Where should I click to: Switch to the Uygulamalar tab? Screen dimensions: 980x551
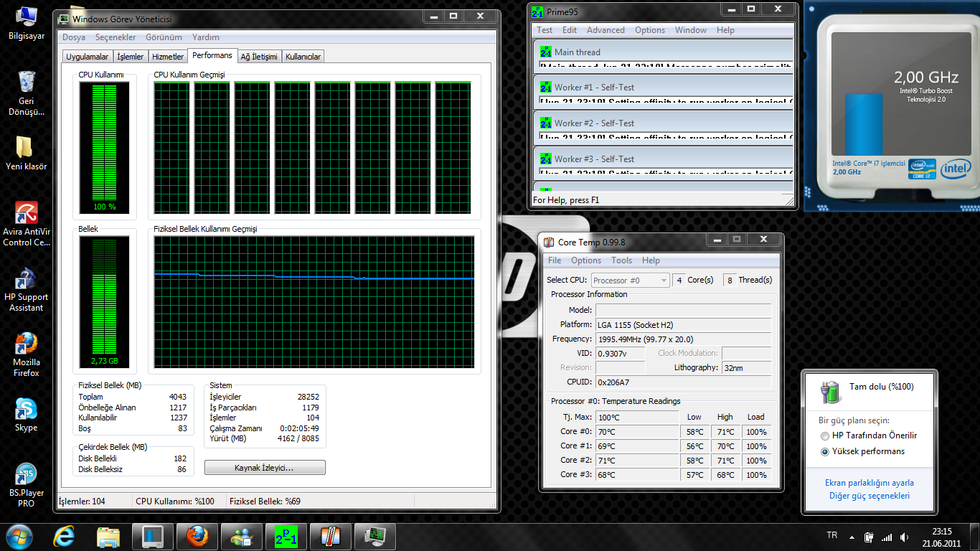click(87, 57)
